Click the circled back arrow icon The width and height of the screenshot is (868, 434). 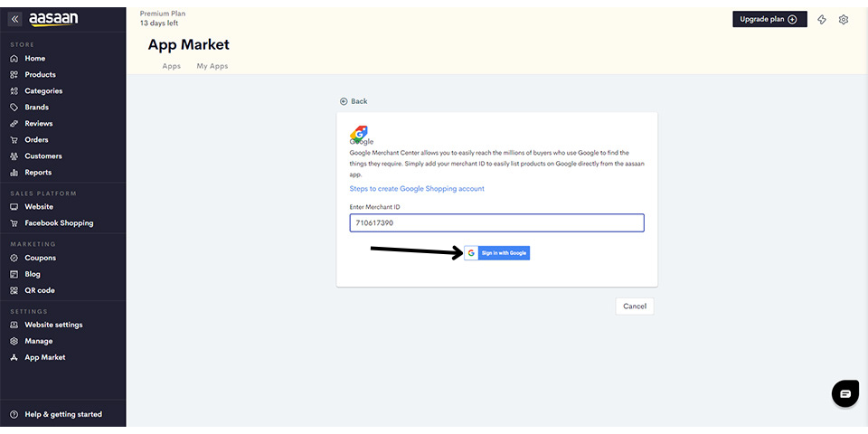[344, 102]
